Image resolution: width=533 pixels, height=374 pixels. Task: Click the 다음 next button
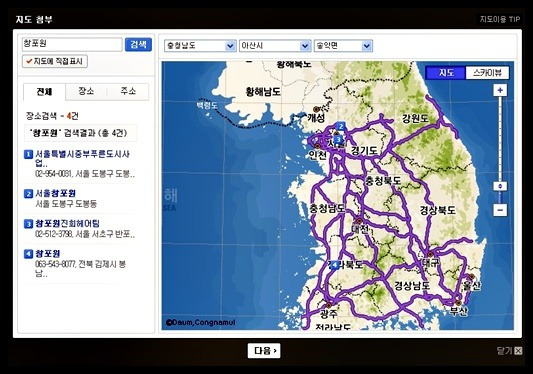pos(264,351)
